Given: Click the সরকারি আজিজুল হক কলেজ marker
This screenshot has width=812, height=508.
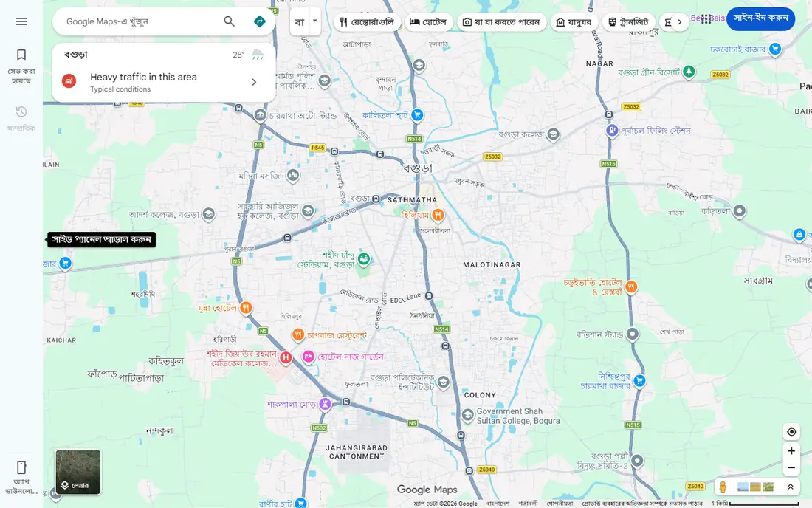Looking at the screenshot, I should pos(308,210).
